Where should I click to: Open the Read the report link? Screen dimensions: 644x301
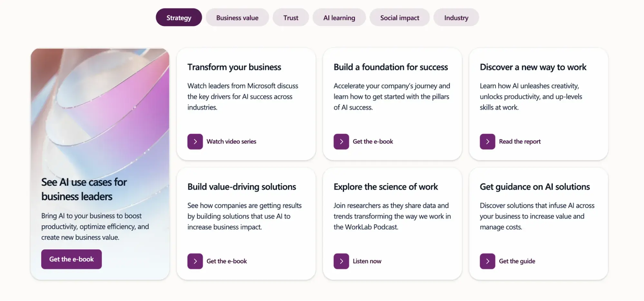pyautogui.click(x=520, y=142)
